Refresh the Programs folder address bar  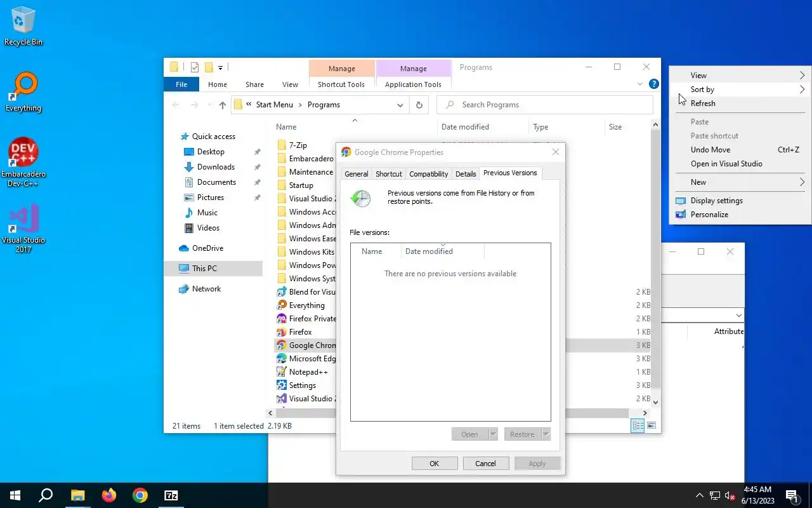(419, 105)
